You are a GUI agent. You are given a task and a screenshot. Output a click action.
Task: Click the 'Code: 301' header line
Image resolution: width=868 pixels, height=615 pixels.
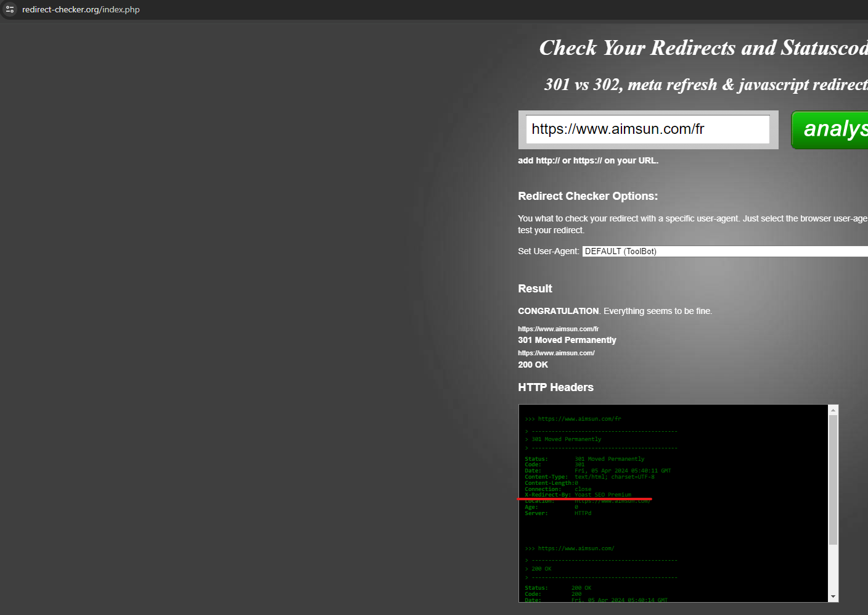point(555,464)
